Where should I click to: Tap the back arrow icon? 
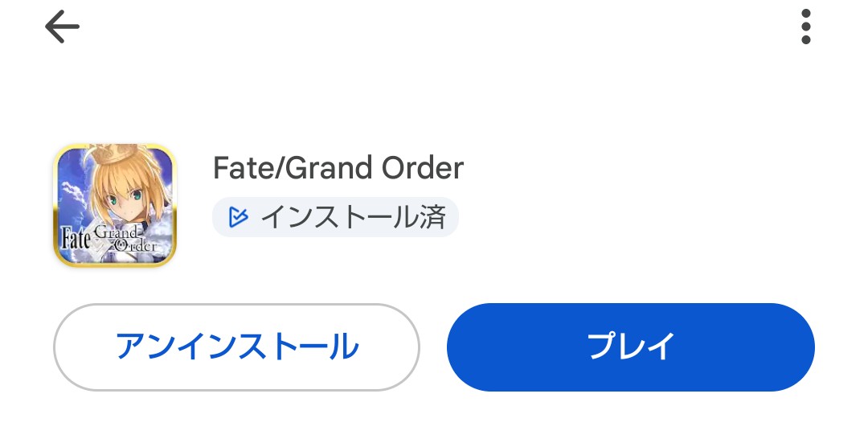pyautogui.click(x=62, y=27)
